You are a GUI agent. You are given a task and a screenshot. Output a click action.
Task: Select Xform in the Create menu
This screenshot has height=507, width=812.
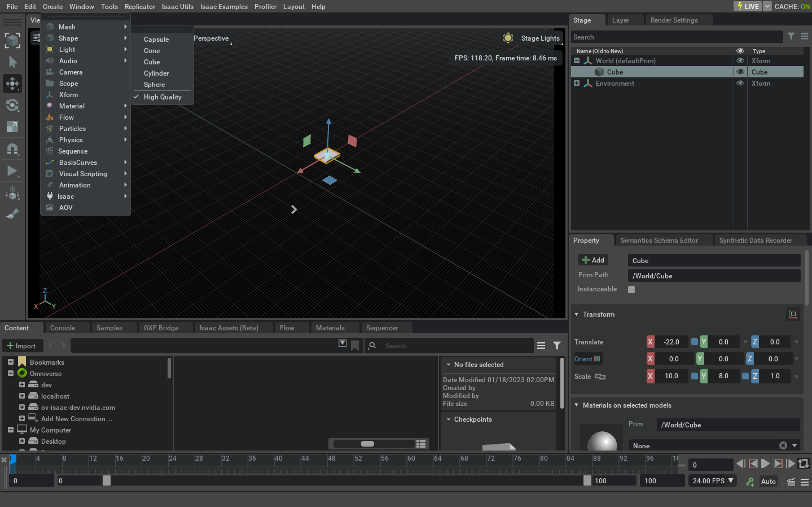[86, 95]
